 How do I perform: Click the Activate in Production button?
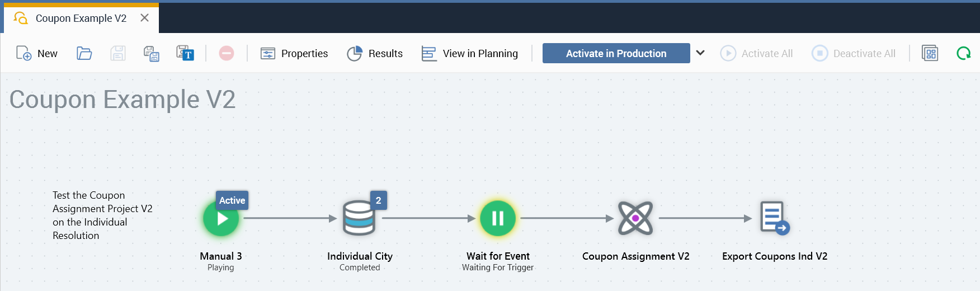[616, 53]
